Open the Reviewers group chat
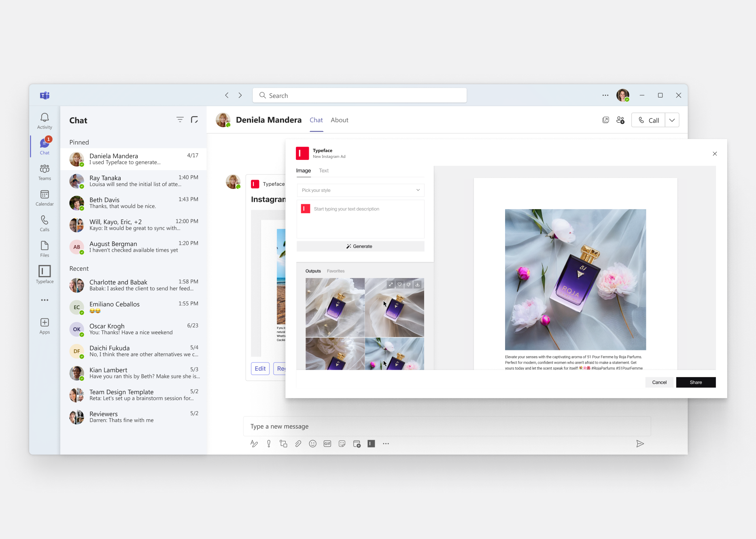The width and height of the screenshot is (756, 539). click(134, 417)
